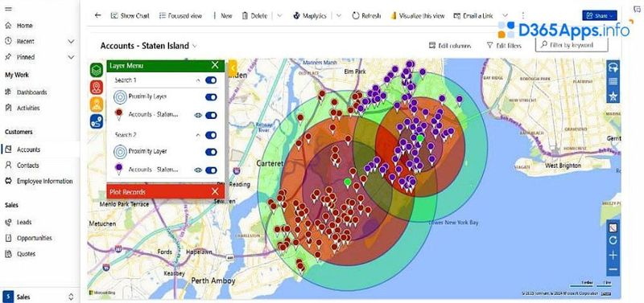Click Email a Link
Image resolution: width=644 pixels, height=303 pixels.
coord(473,15)
